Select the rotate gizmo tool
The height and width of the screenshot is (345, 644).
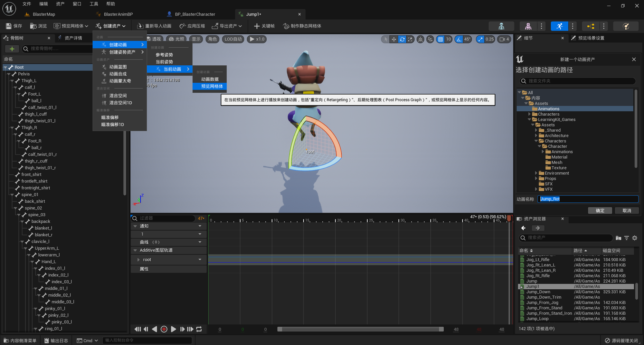coord(402,39)
